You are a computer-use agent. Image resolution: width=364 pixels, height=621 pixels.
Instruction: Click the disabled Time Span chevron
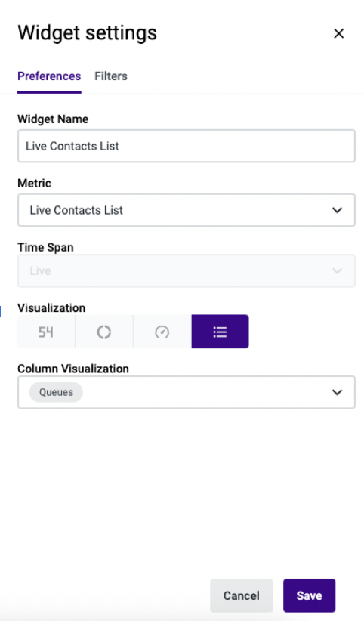[x=337, y=271]
